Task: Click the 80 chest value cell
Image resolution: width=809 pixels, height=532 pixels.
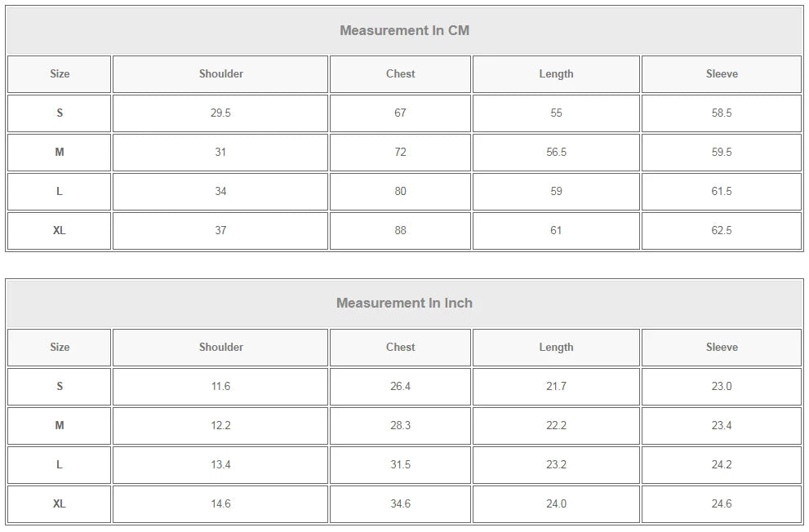Action: [400, 192]
